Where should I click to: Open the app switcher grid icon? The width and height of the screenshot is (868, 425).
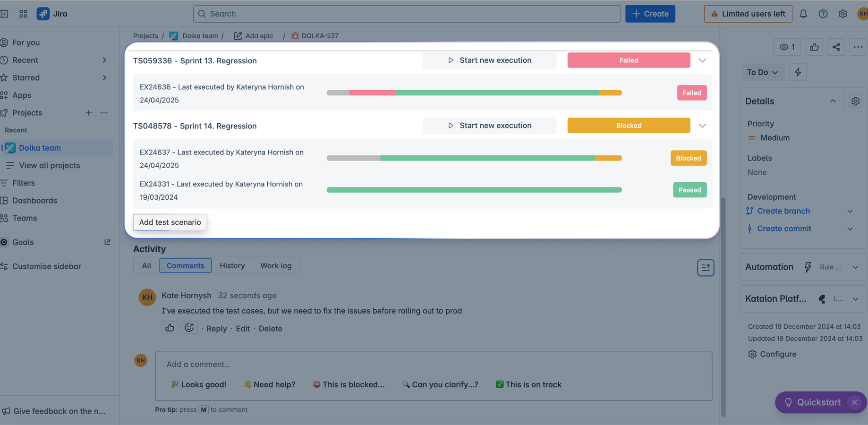tap(23, 14)
